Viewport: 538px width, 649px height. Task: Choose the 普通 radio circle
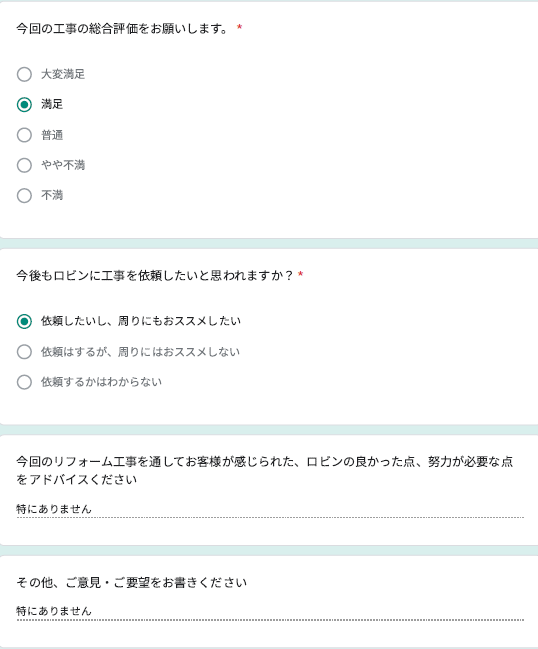click(x=24, y=135)
